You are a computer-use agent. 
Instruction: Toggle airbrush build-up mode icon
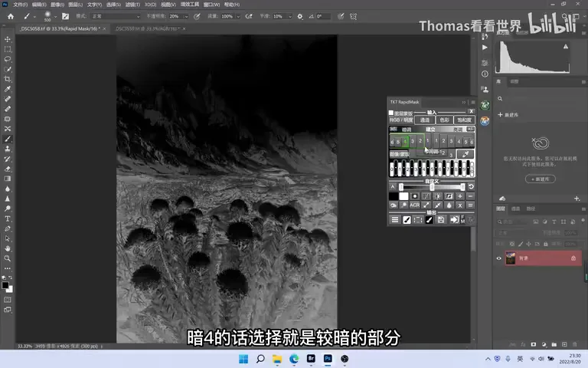(x=249, y=17)
